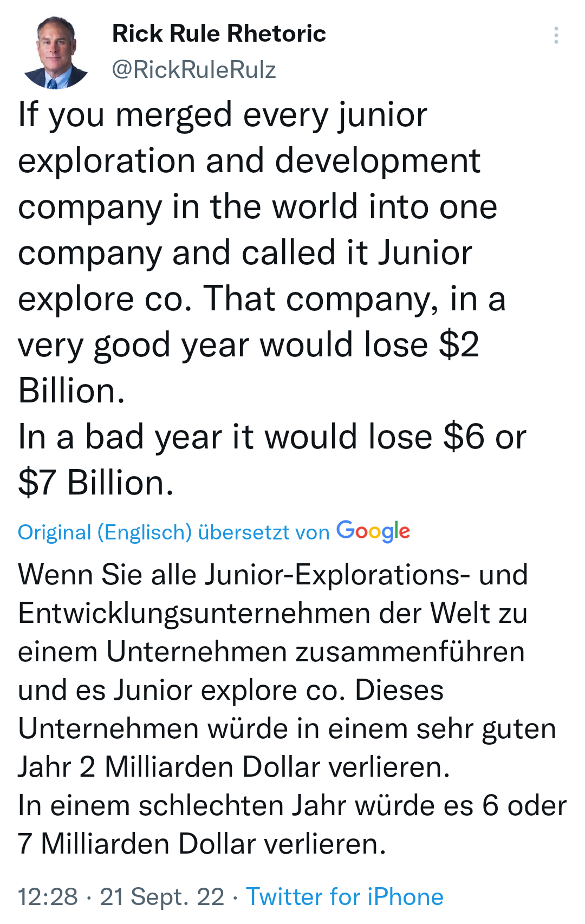Tap the Google logo in translation credit
The height and width of the screenshot is (924, 585).
(373, 532)
